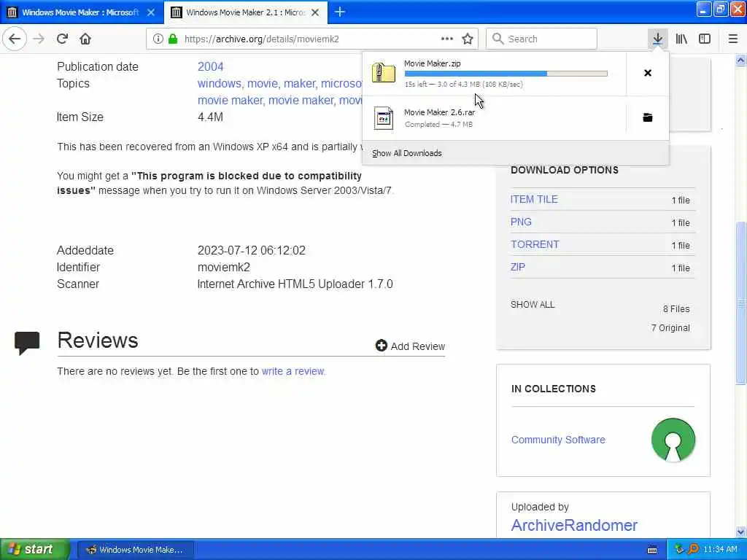Show site information icon in address bar

(158, 39)
